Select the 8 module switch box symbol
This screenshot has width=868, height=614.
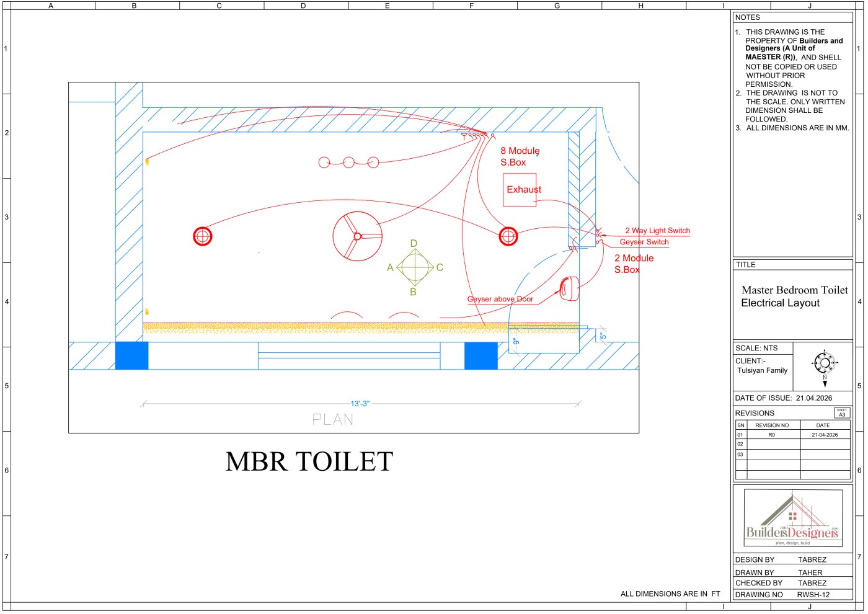tap(478, 135)
